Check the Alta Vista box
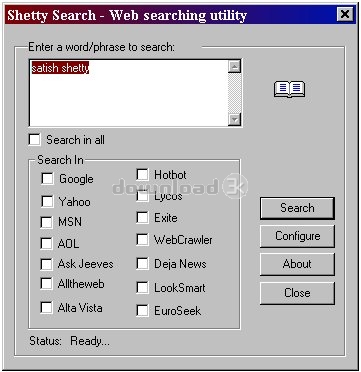 (46, 307)
